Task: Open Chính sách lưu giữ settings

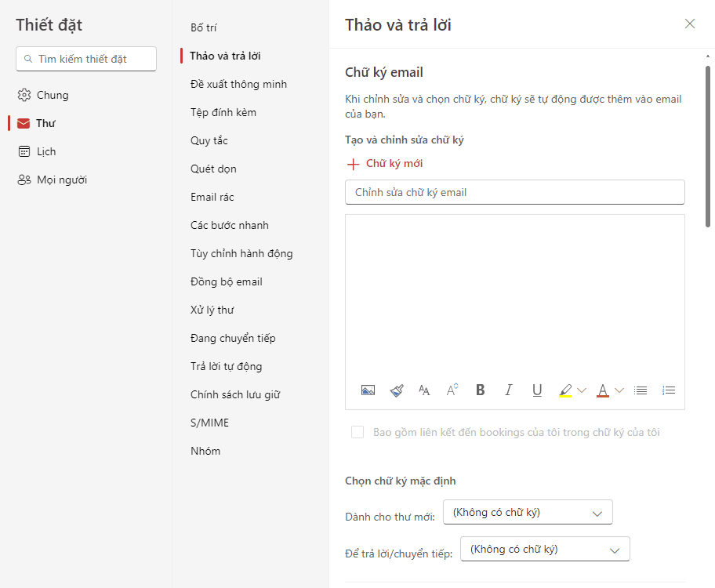Action: pos(235,394)
